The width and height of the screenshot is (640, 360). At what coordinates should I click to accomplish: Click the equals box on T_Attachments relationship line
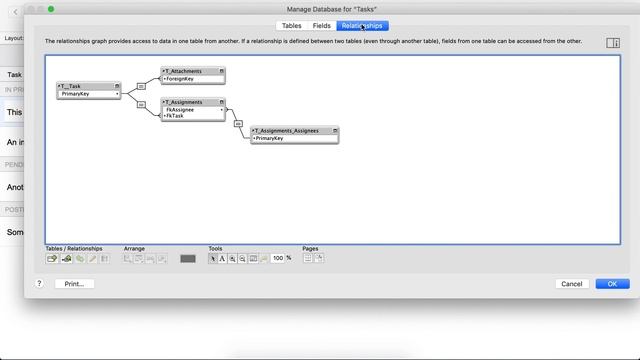click(141, 87)
